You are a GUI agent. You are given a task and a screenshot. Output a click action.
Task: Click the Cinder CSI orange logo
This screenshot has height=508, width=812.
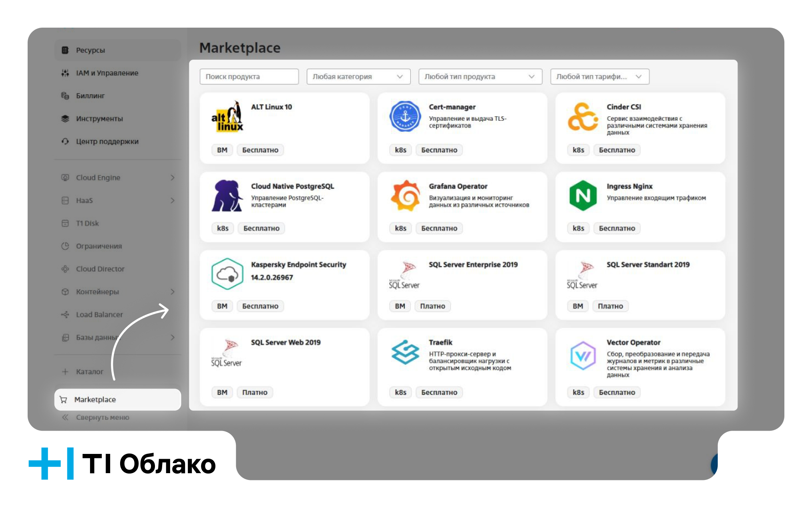click(583, 116)
